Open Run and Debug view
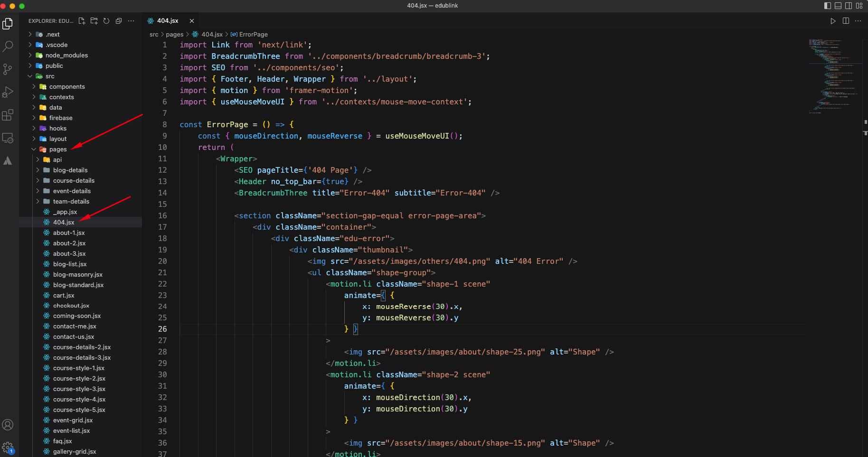Screen dimensions: 868x457 click(8, 92)
